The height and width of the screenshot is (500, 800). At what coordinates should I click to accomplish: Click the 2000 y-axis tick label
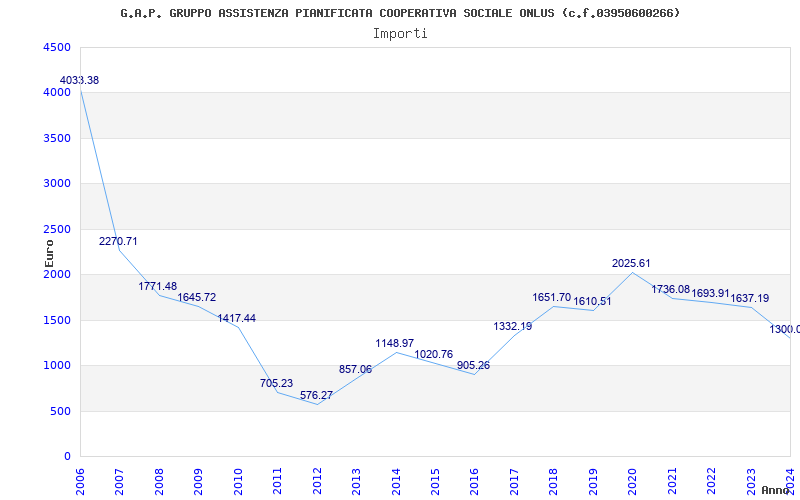click(x=58, y=274)
